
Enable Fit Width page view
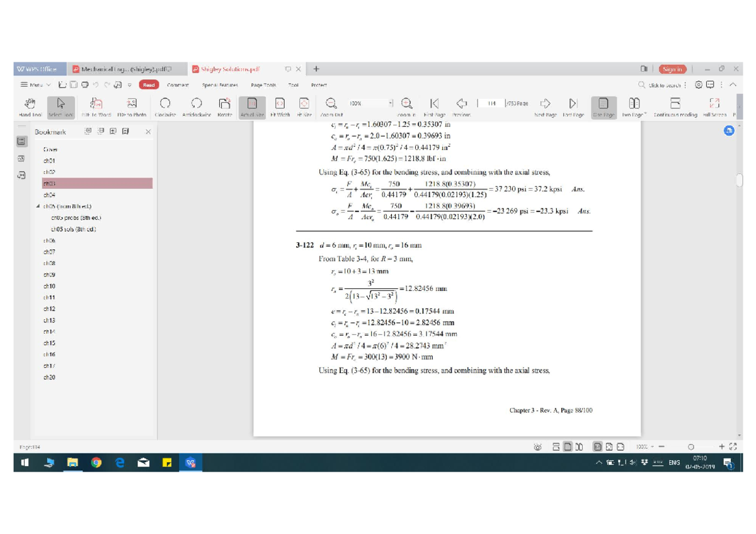pyautogui.click(x=280, y=104)
